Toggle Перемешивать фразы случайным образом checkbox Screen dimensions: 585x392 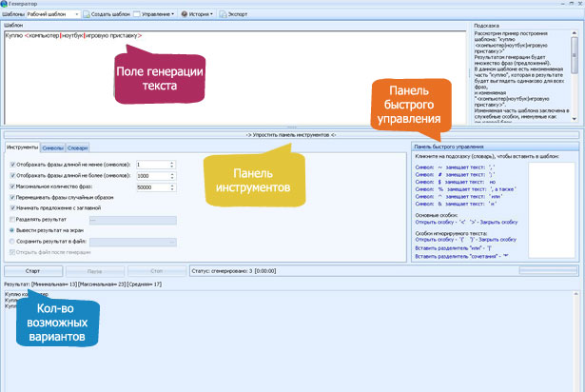coord(12,197)
